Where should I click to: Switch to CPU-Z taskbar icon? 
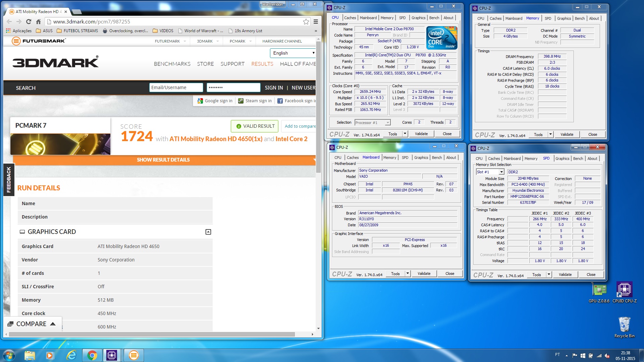coord(112,355)
